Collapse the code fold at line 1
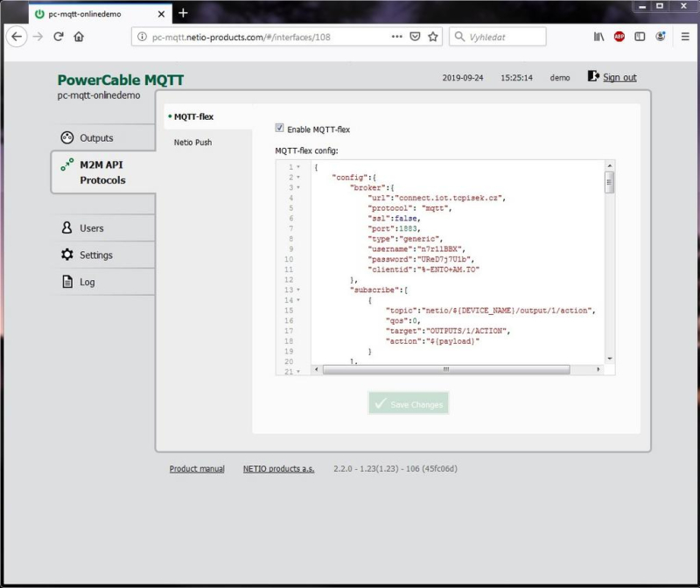 click(298, 167)
